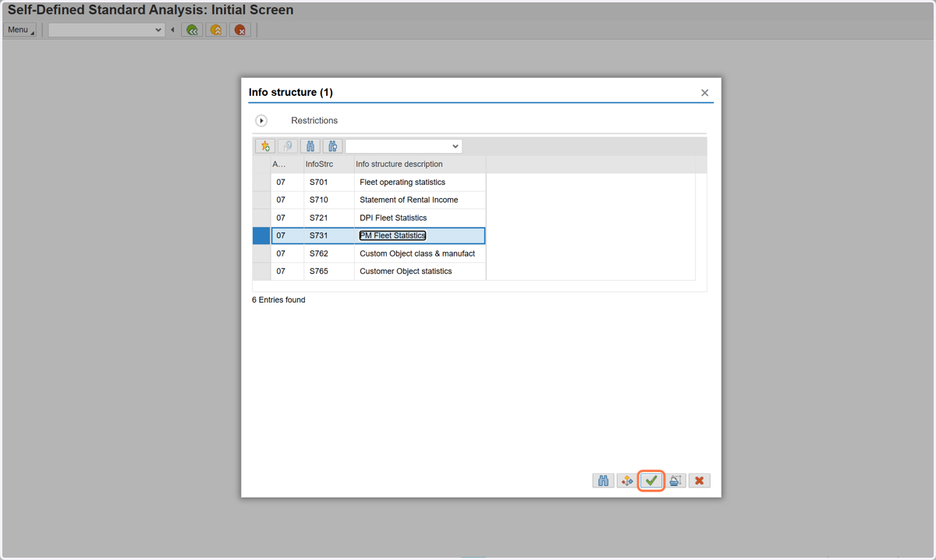Select the S710 cell
This screenshot has width=936, height=560.
point(328,200)
